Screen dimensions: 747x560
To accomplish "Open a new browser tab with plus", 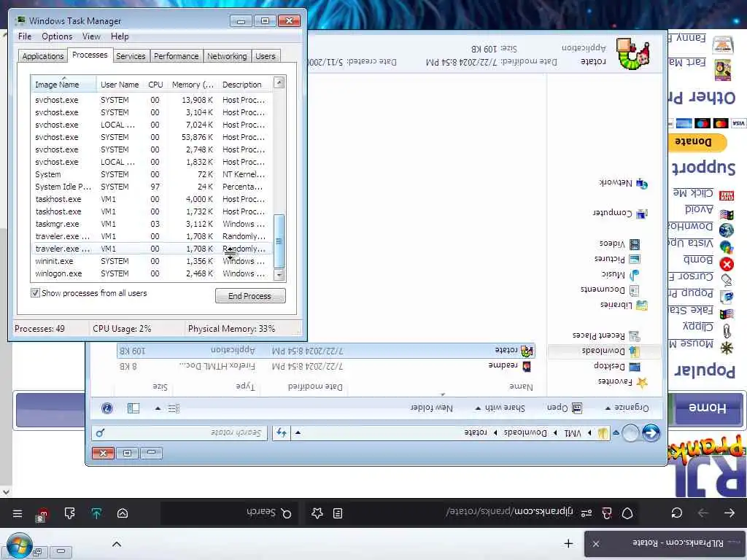I will 568,543.
